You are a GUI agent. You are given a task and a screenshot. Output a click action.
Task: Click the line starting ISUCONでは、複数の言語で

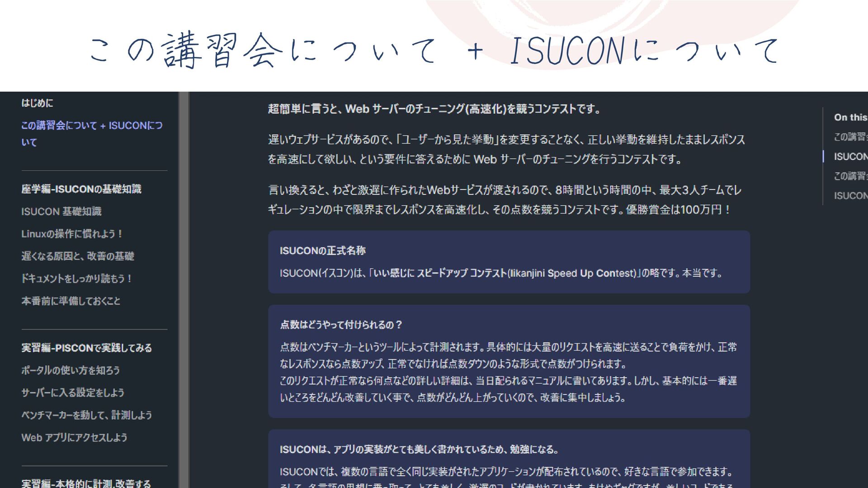coord(507,472)
